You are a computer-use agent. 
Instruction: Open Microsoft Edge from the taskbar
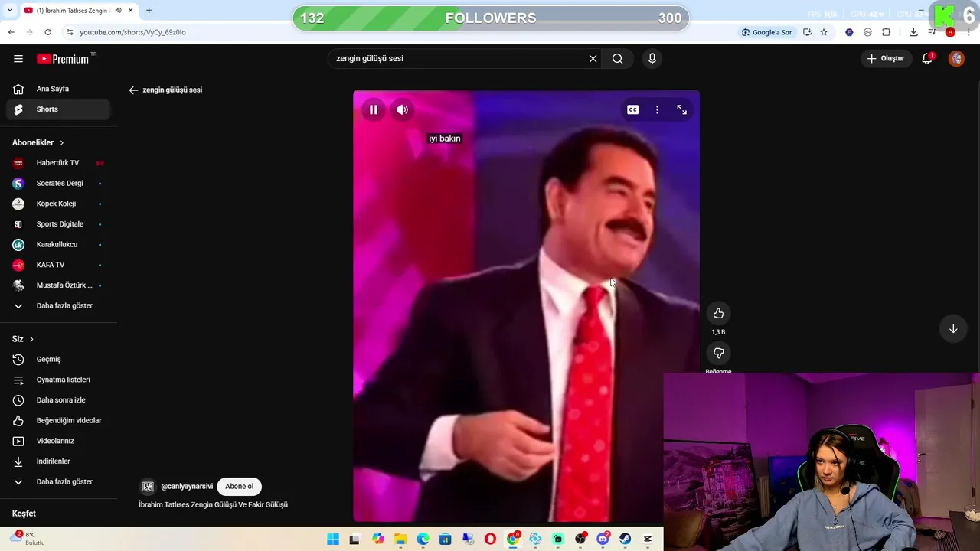[x=423, y=540]
